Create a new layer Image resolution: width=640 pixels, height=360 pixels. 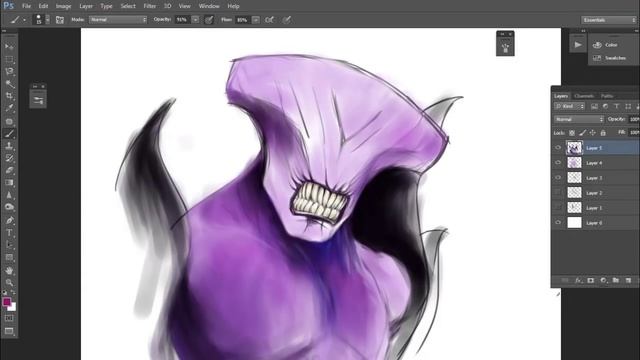coord(628,280)
